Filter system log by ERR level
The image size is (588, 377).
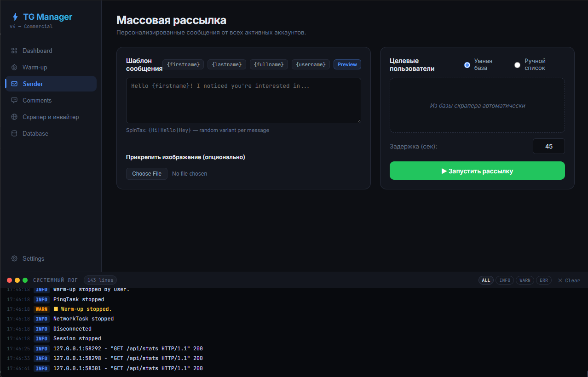[544, 280]
